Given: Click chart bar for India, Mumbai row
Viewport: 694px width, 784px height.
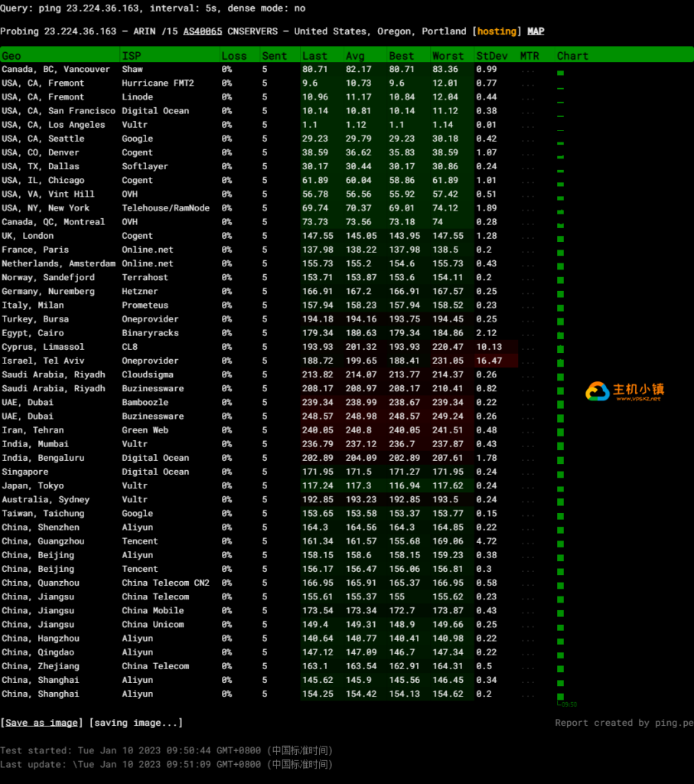Looking at the screenshot, I should click(560, 446).
